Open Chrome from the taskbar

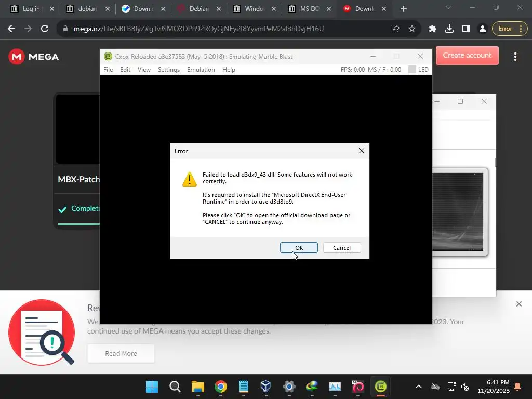point(220,387)
